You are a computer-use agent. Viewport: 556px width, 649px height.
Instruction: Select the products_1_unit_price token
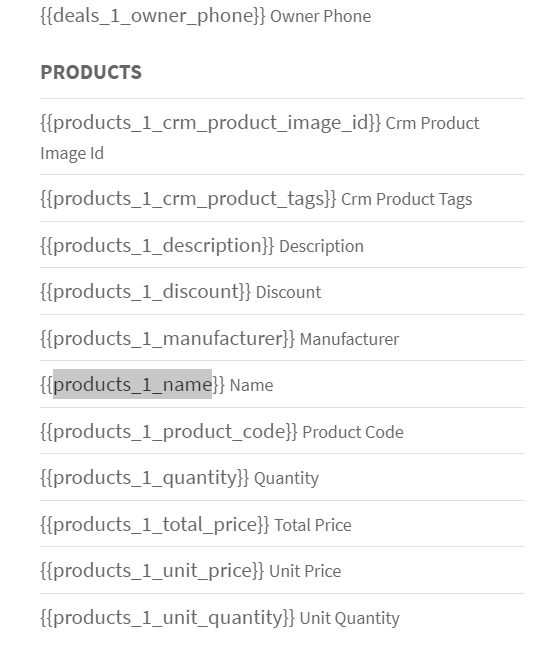coord(152,571)
